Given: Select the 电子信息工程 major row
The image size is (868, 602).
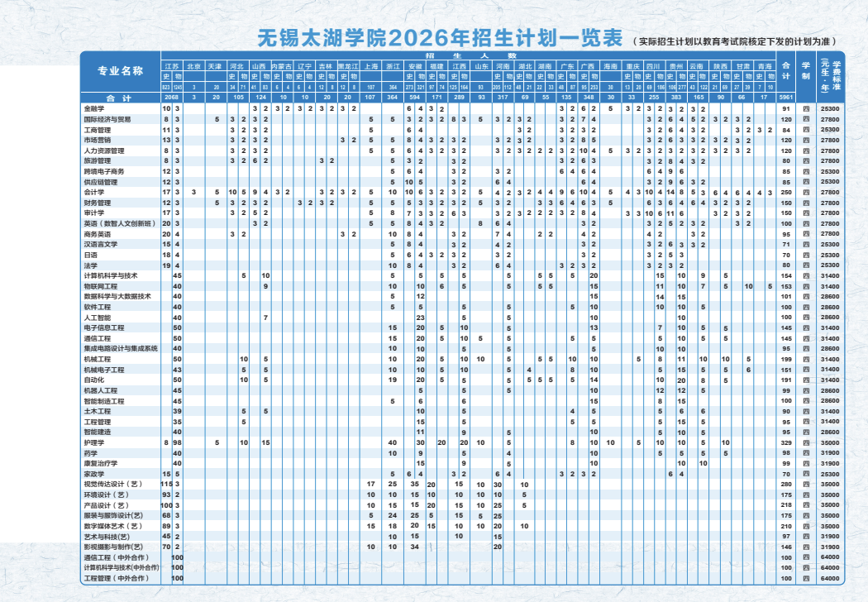Looking at the screenshot, I should coord(463,327).
